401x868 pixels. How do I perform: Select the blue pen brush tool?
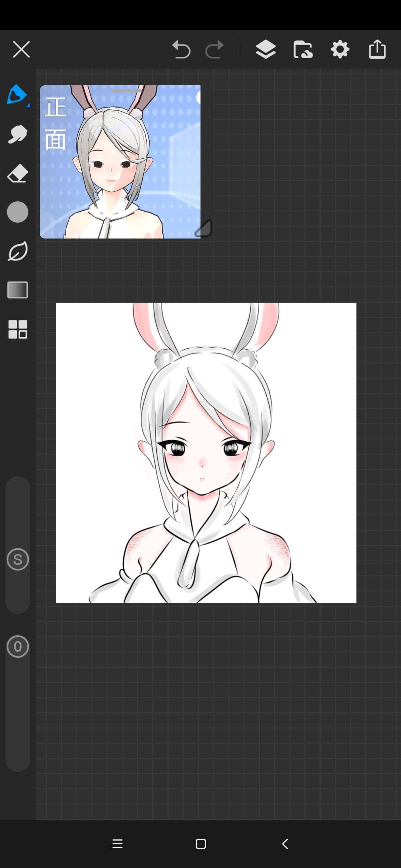pyautogui.click(x=17, y=95)
